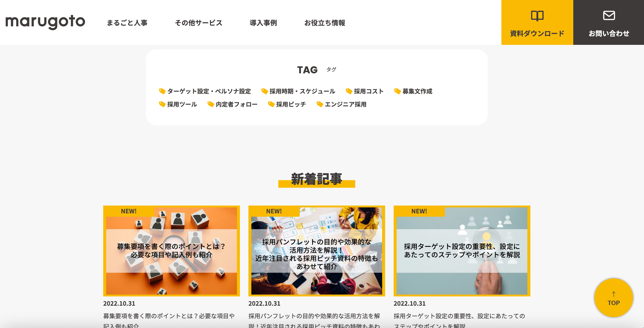The height and width of the screenshot is (328, 644).
Task: Open the まるごと人事 menu item
Action: (x=127, y=23)
